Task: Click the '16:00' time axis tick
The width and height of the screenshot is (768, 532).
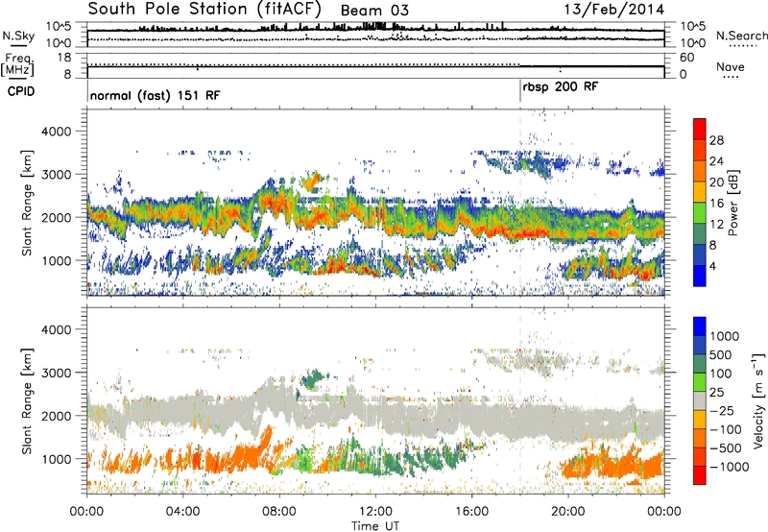Action: [471, 512]
